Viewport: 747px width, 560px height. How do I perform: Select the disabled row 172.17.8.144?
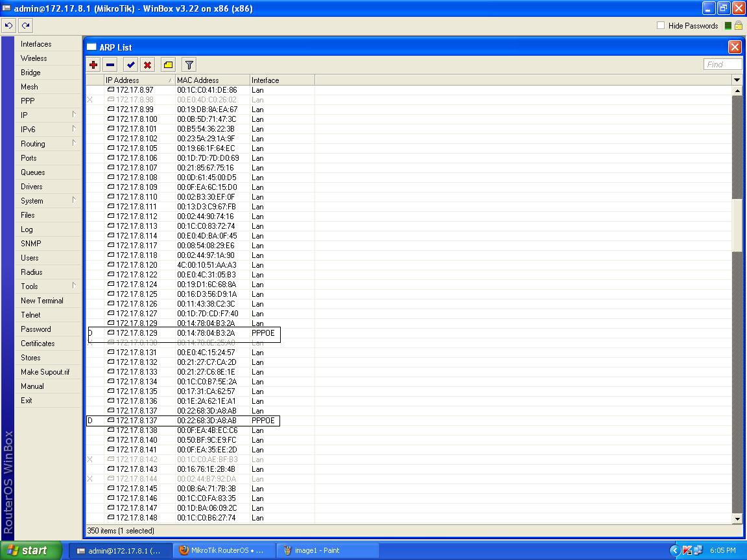(409, 478)
